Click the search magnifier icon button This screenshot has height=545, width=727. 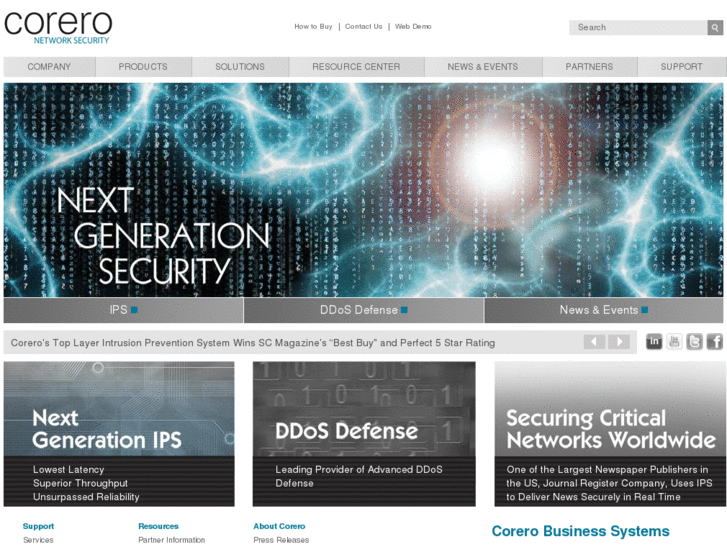tap(715, 27)
